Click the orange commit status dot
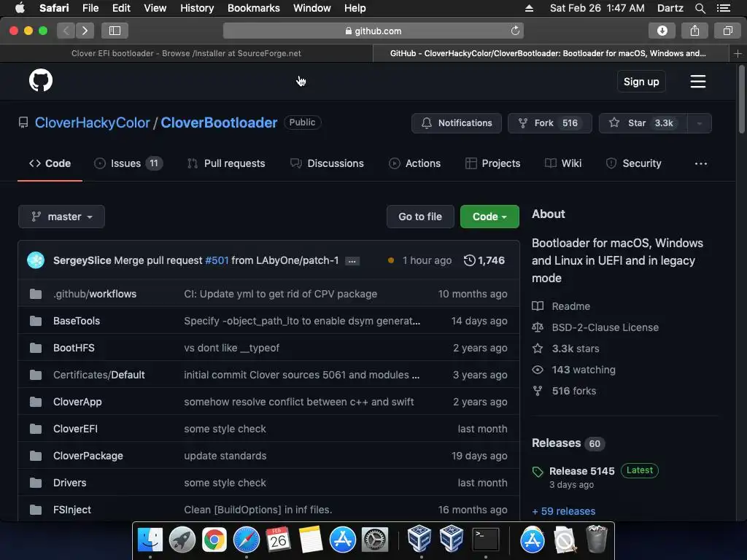Image resolution: width=747 pixels, height=560 pixels. pos(391,260)
